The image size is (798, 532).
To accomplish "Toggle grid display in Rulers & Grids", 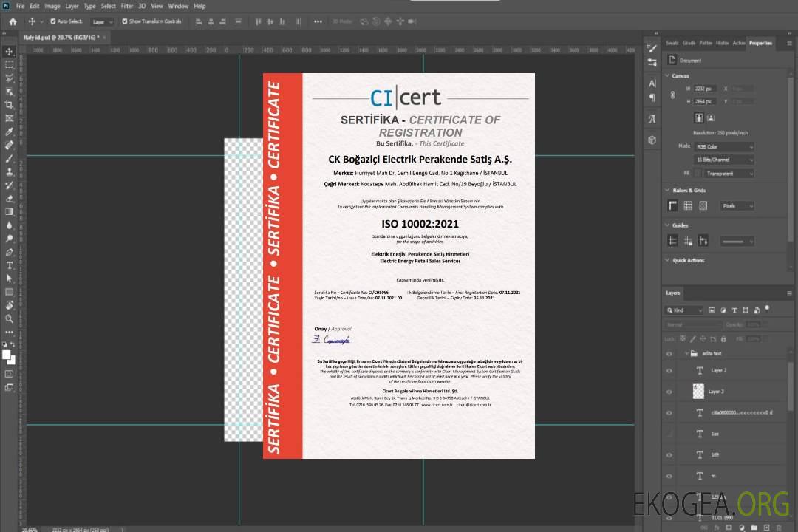I will coord(688,205).
